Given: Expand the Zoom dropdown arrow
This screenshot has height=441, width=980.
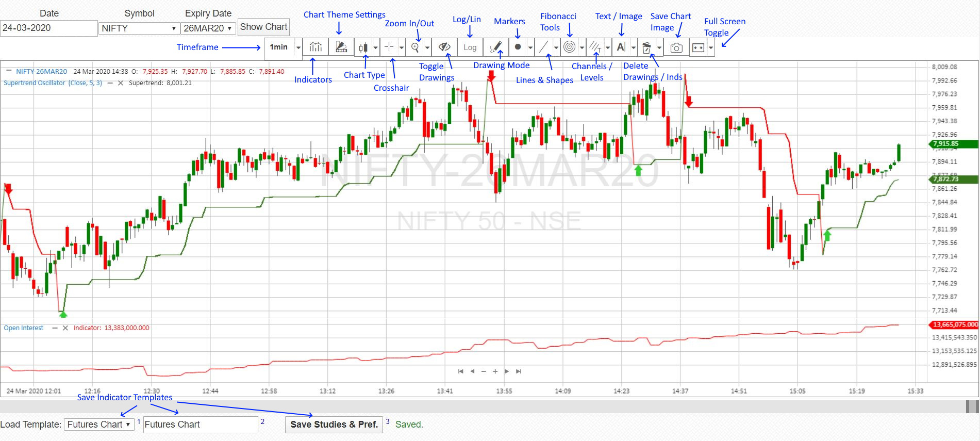Looking at the screenshot, I should click(x=427, y=47).
